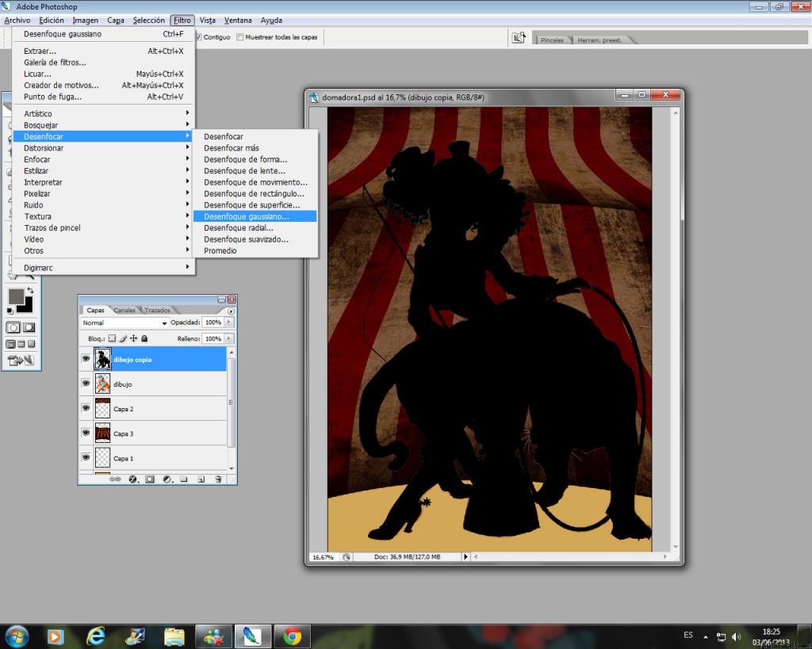Show hidden system tray icons

click(x=705, y=637)
